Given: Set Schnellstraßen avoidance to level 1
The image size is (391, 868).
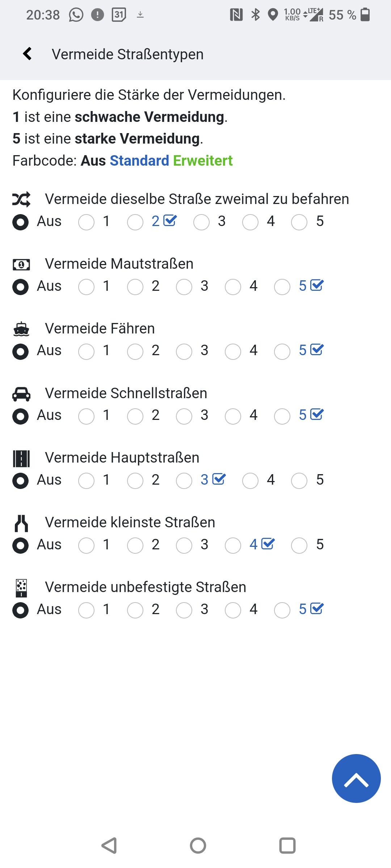Looking at the screenshot, I should point(86,416).
